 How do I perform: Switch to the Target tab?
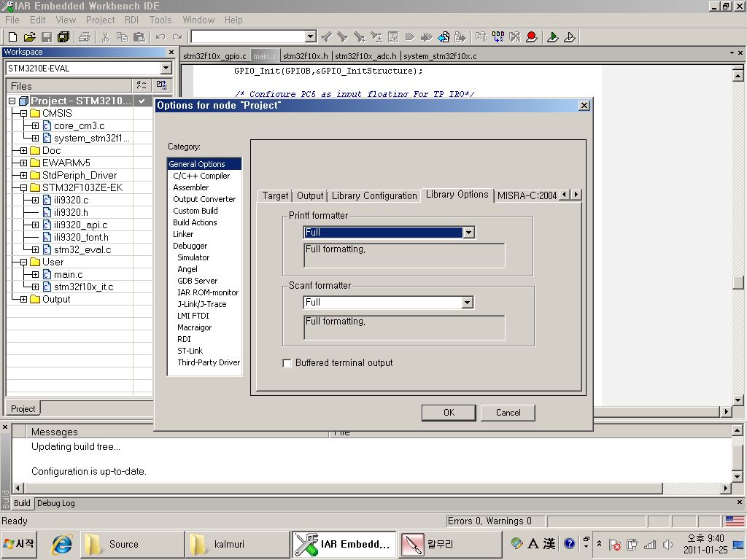click(x=275, y=195)
